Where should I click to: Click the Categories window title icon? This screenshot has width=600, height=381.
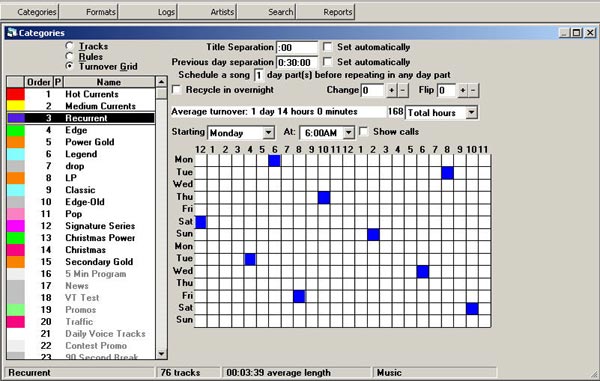click(12, 33)
